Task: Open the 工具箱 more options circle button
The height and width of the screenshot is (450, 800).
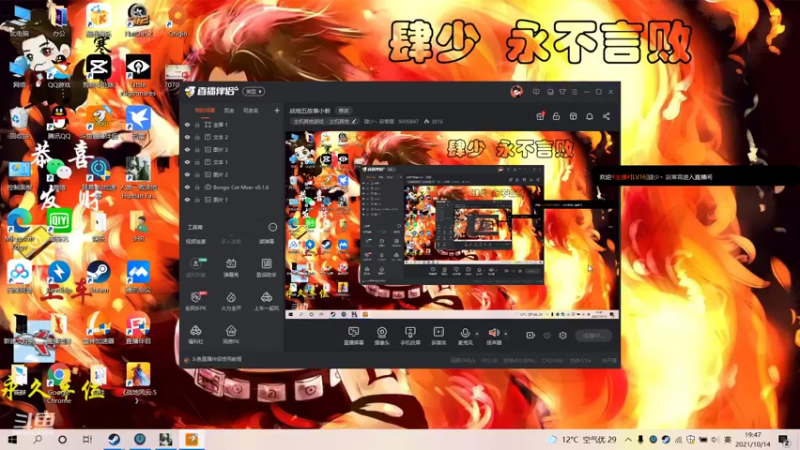Action: 272,227
